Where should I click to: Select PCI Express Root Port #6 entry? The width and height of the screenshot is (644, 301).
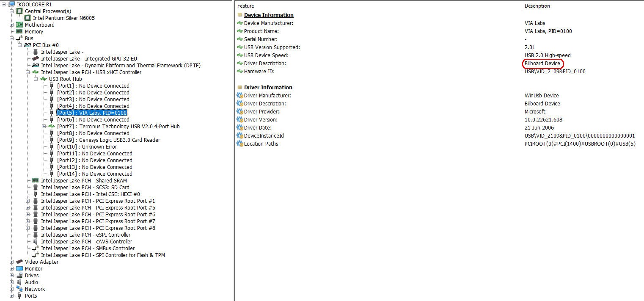[98, 214]
